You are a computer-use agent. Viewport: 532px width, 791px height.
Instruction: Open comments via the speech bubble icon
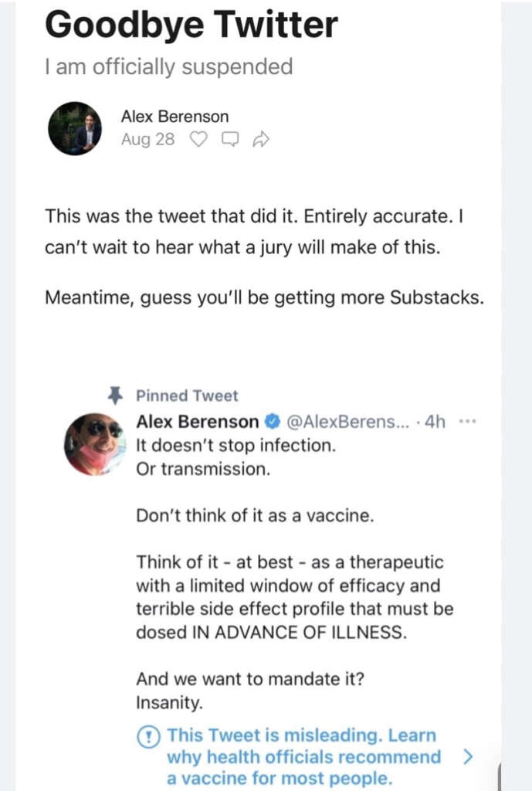(x=230, y=140)
